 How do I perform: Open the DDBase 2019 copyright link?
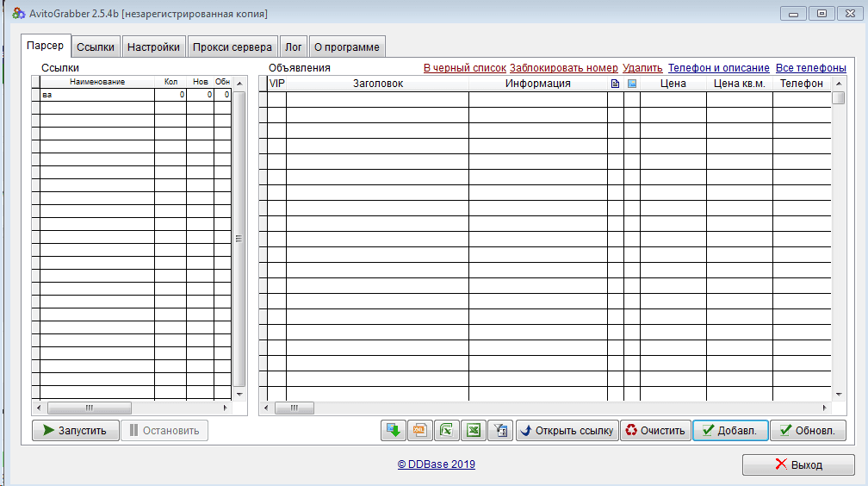pyautogui.click(x=437, y=464)
